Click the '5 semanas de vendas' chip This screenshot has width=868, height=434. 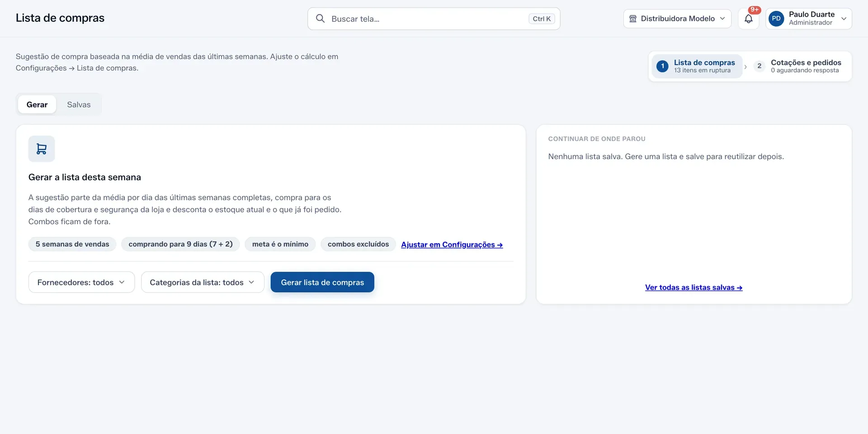[72, 244]
